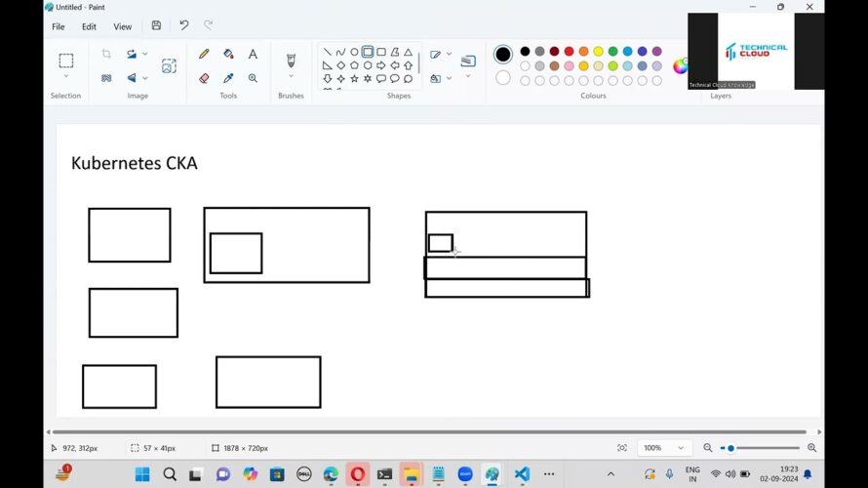
Task: Select Colour 2 white secondary circle
Action: [502, 78]
